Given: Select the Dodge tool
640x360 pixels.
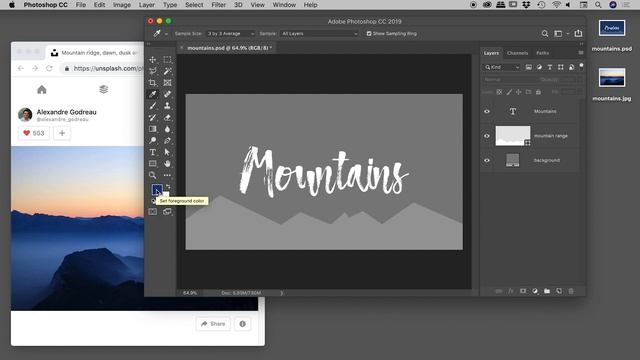Looking at the screenshot, I should [x=153, y=140].
